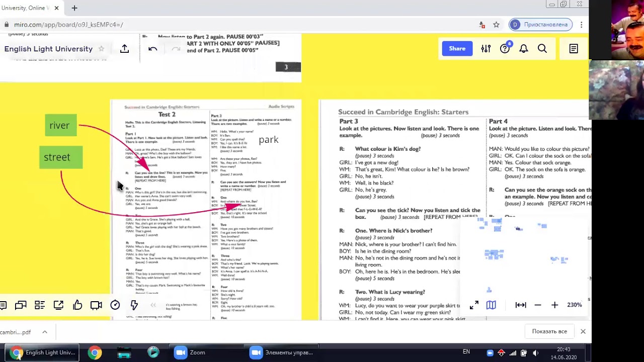Open the English Light University board title
Screen dimensions: 644x362
pyautogui.click(x=48, y=49)
